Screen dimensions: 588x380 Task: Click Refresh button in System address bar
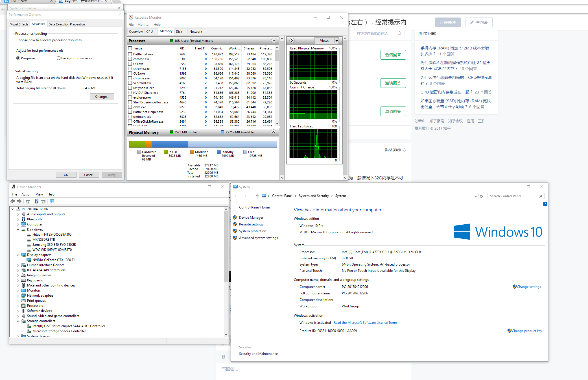(x=481, y=196)
